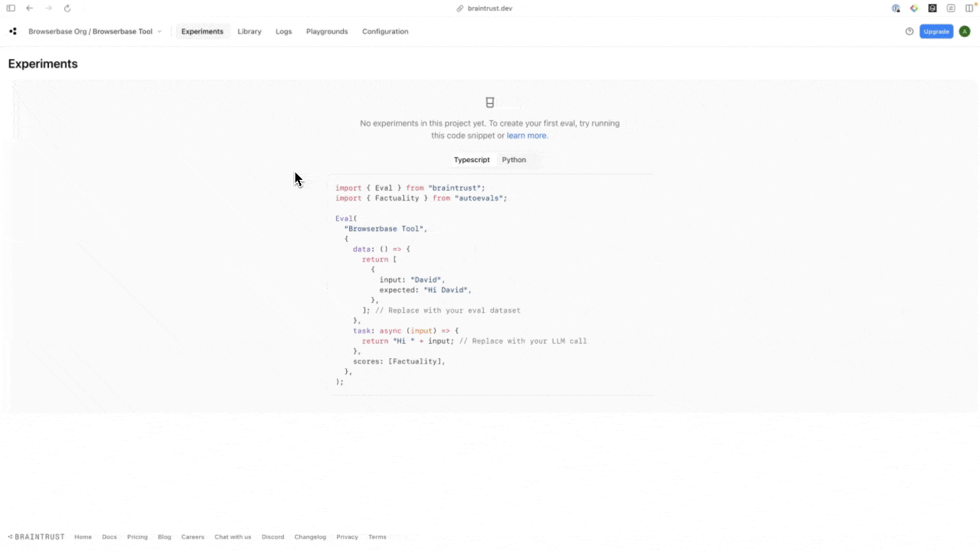The width and height of the screenshot is (980, 551).
Task: Open the Experiments tab
Action: point(202,31)
